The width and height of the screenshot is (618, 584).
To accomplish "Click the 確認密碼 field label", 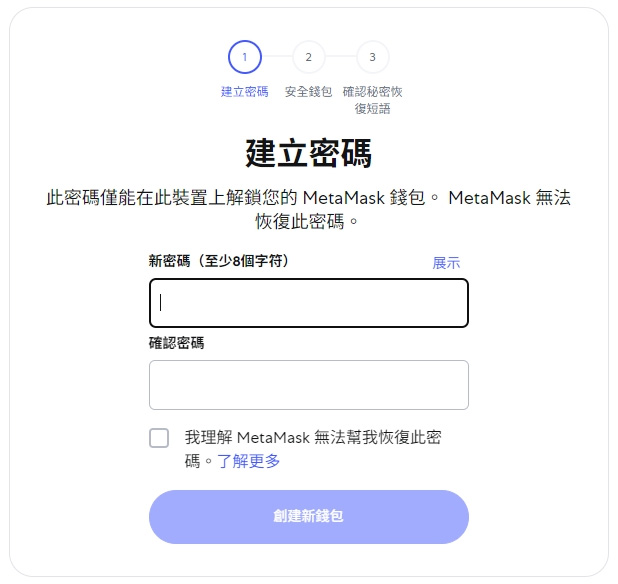I will pos(176,343).
